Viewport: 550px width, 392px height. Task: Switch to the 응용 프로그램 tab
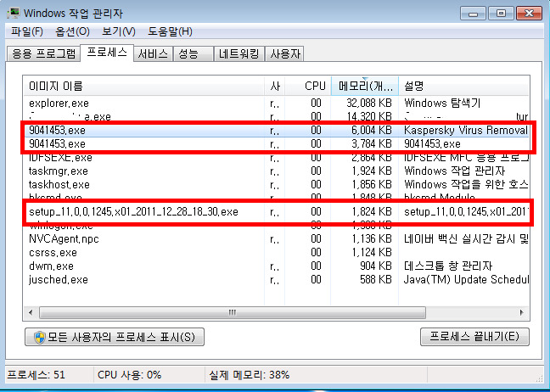(x=42, y=54)
